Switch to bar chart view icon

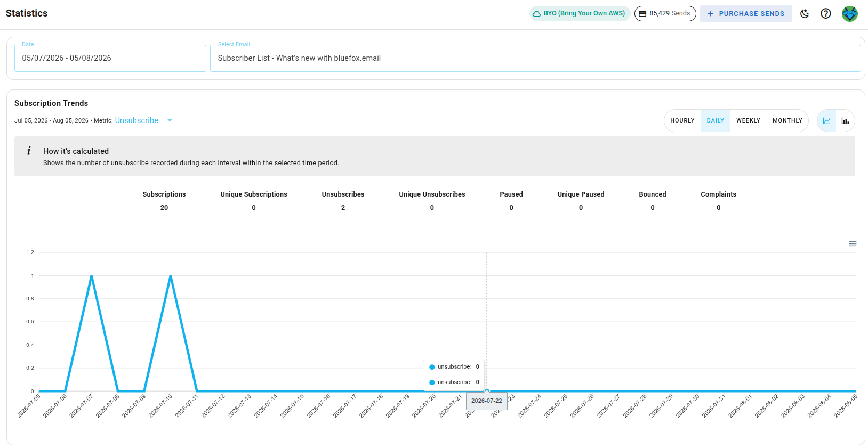[x=845, y=121]
